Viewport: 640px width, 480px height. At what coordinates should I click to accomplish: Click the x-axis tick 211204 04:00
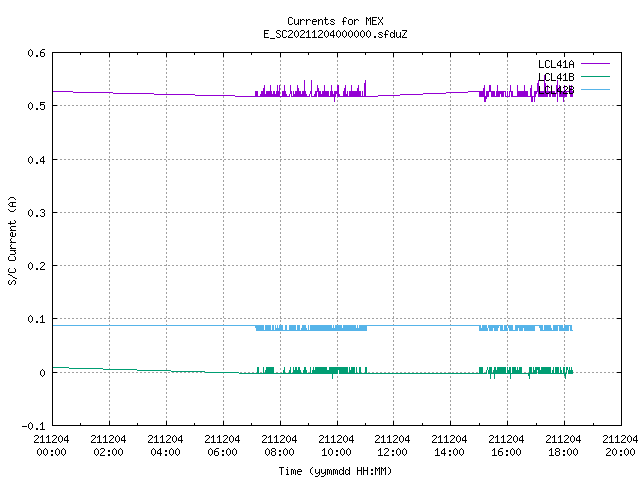[x=165, y=446]
